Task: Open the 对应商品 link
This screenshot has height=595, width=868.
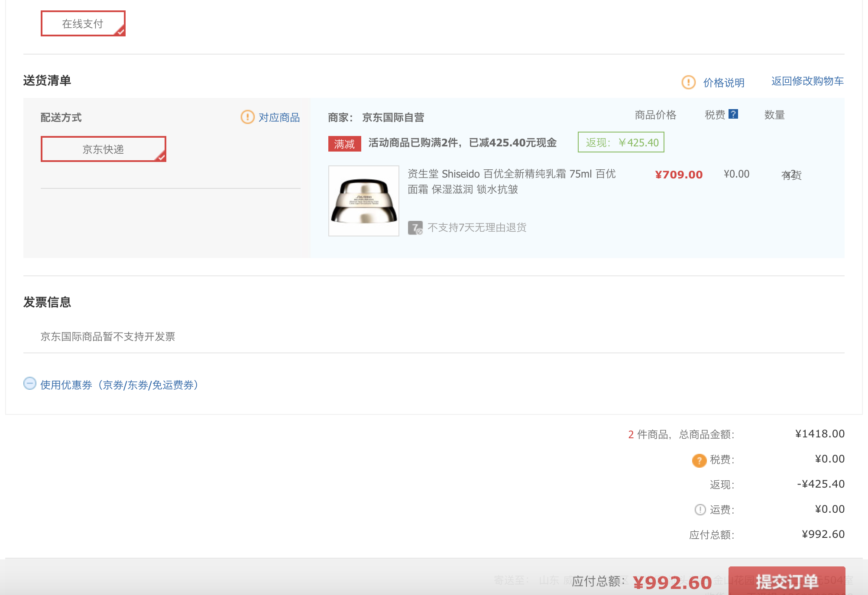Action: click(279, 117)
